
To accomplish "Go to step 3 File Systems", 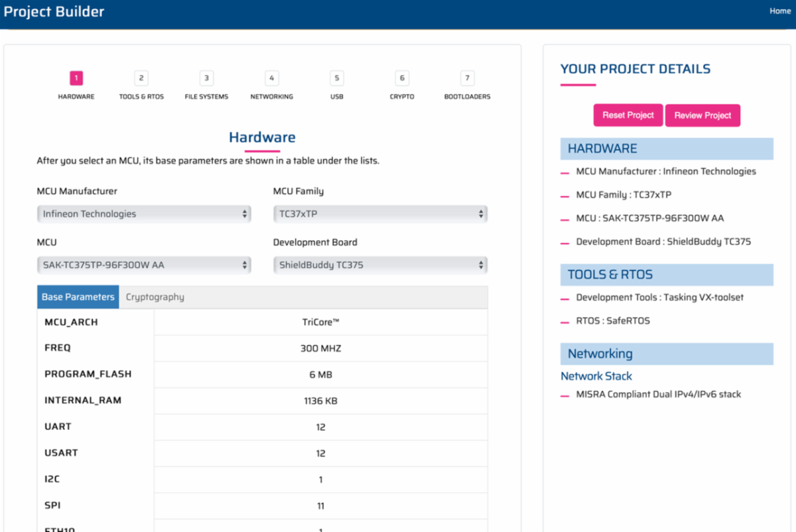I will click(206, 78).
